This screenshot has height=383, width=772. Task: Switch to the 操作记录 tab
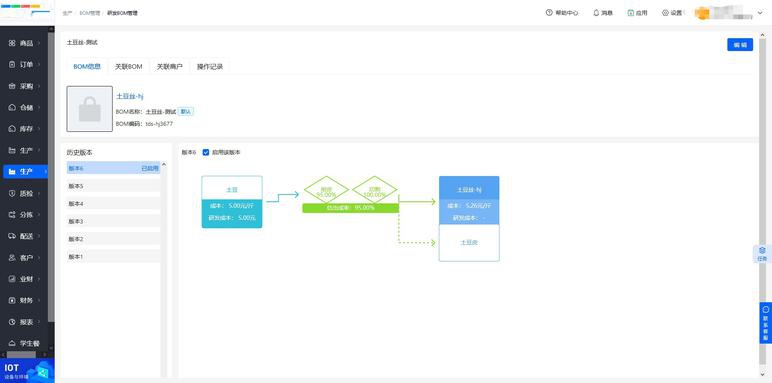pos(210,66)
